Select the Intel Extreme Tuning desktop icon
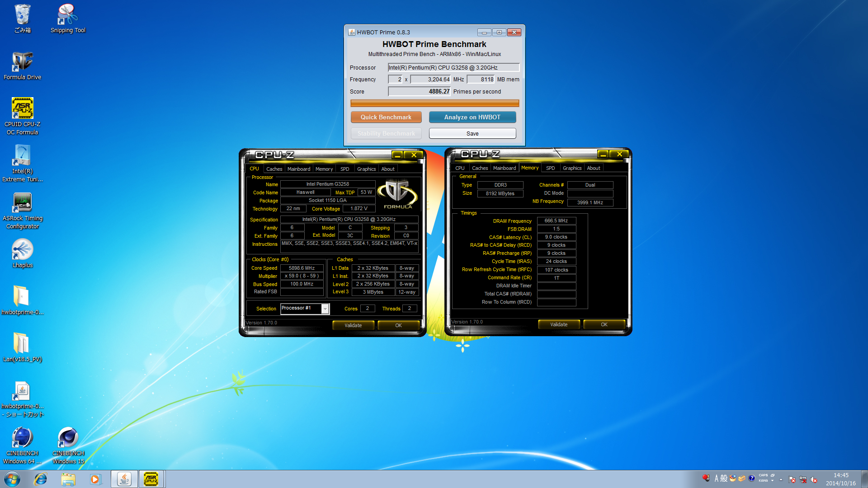The height and width of the screenshot is (488, 868). (x=22, y=163)
